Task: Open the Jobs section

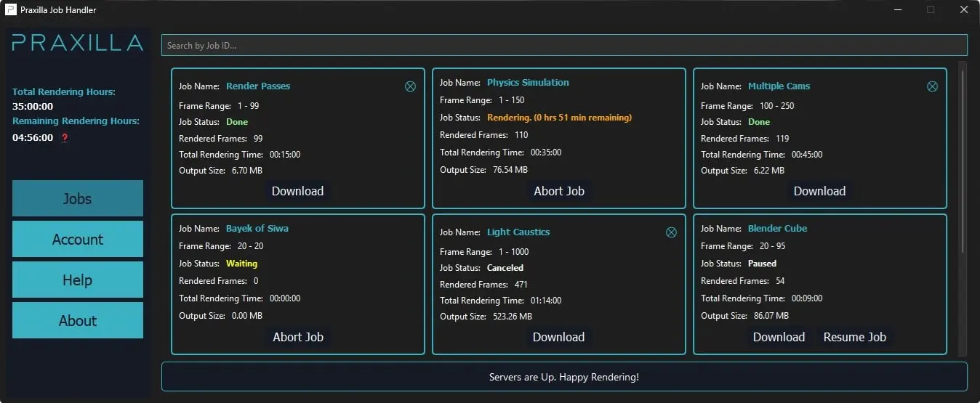Action: tap(78, 199)
